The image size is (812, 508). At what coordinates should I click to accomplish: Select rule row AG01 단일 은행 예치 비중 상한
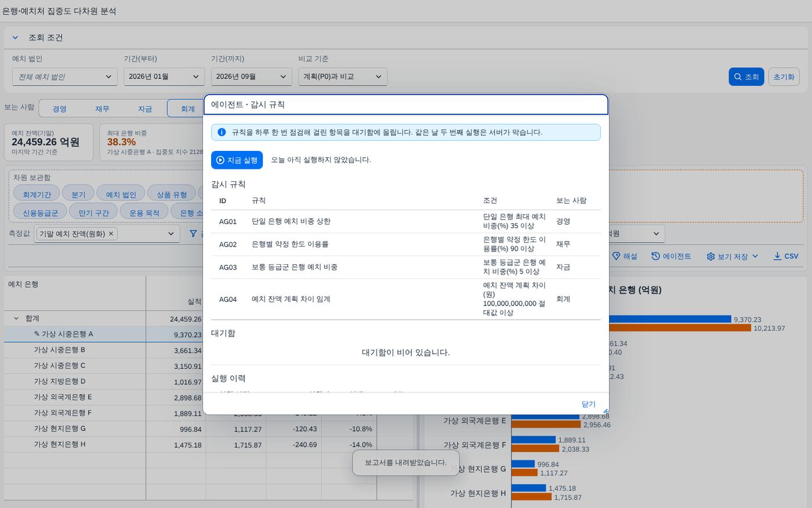pyautogui.click(x=405, y=221)
